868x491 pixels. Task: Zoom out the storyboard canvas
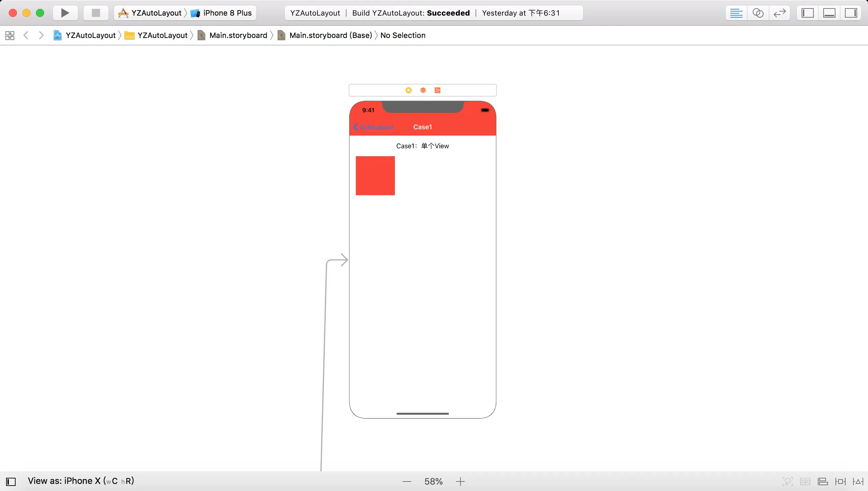click(x=407, y=482)
